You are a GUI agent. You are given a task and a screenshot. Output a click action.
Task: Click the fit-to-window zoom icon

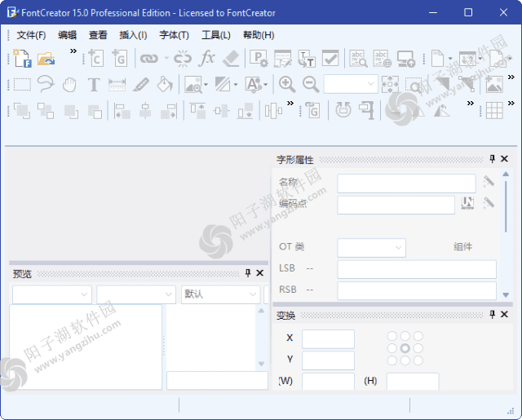coord(390,84)
